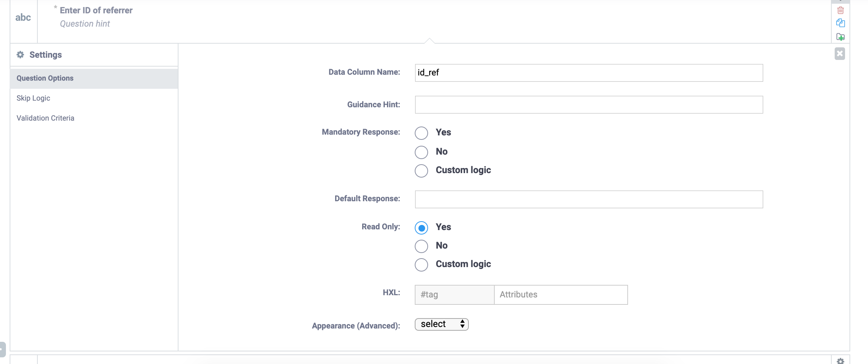The width and height of the screenshot is (868, 364).
Task: Set Mandatory Response to Yes
Action: (421, 133)
